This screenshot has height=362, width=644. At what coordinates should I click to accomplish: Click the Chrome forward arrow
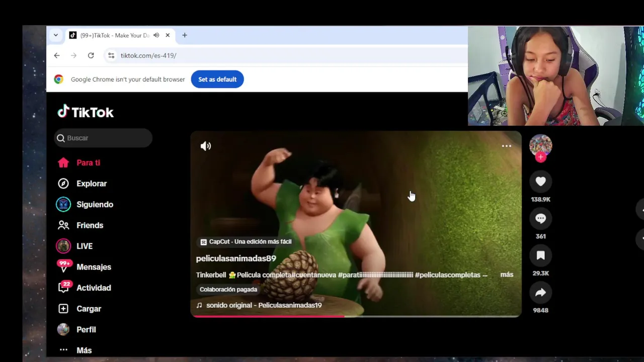[x=73, y=55]
